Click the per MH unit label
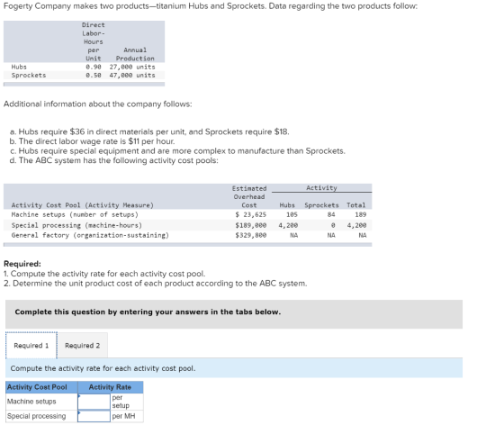 click(124, 416)
